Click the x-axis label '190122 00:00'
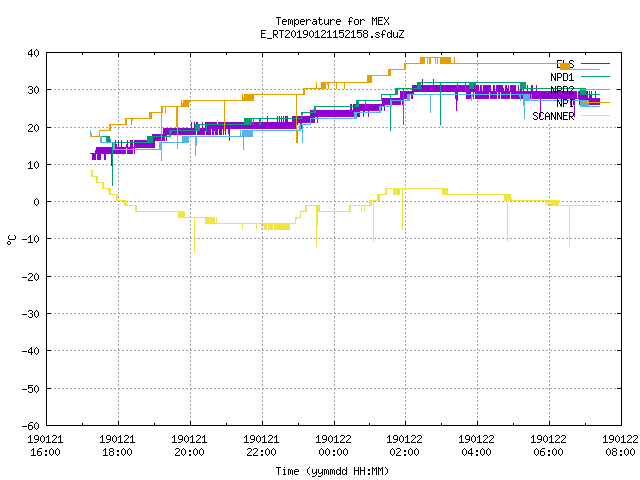Image resolution: width=640 pixels, height=480 pixels. [x=333, y=446]
